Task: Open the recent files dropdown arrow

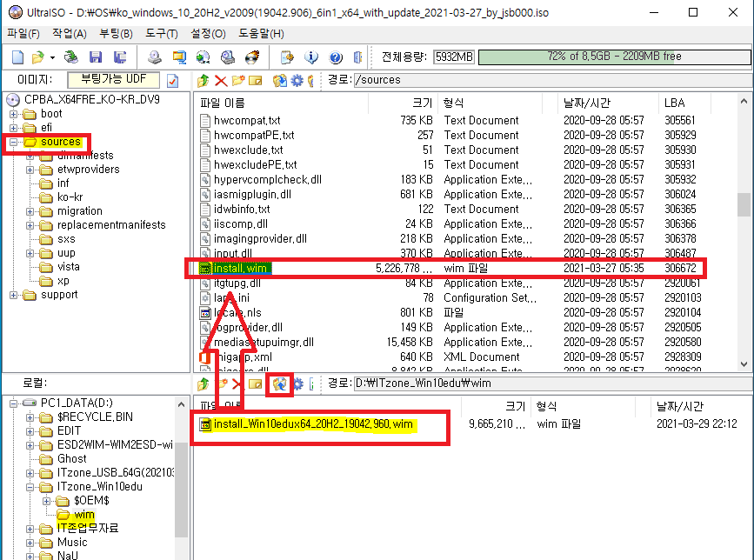Action: pyautogui.click(x=52, y=57)
